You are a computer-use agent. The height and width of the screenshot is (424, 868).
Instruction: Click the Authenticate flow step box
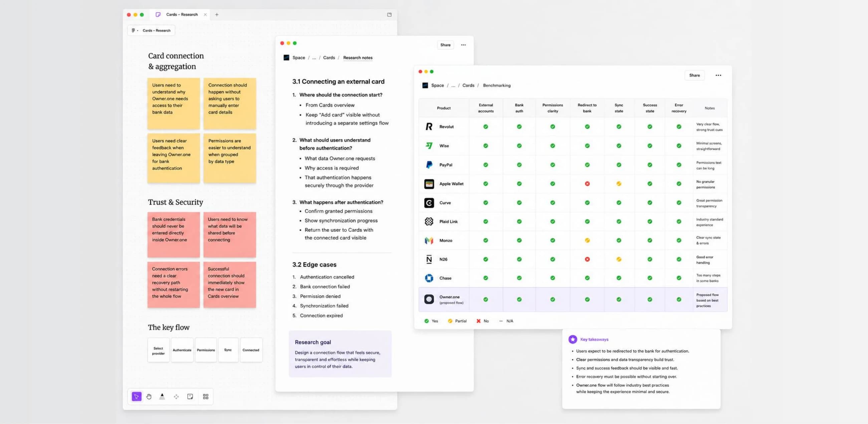tap(182, 350)
